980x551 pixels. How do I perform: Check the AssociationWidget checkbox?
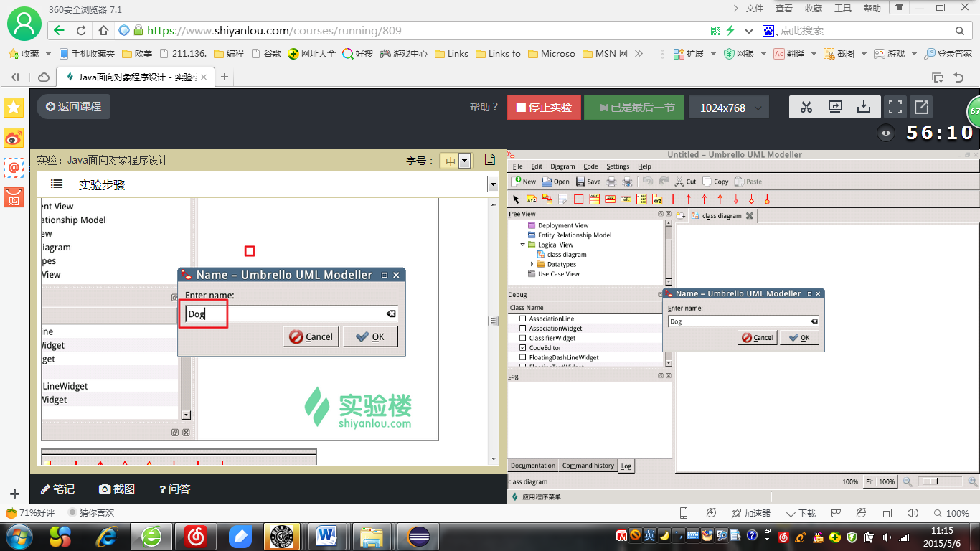coord(523,328)
